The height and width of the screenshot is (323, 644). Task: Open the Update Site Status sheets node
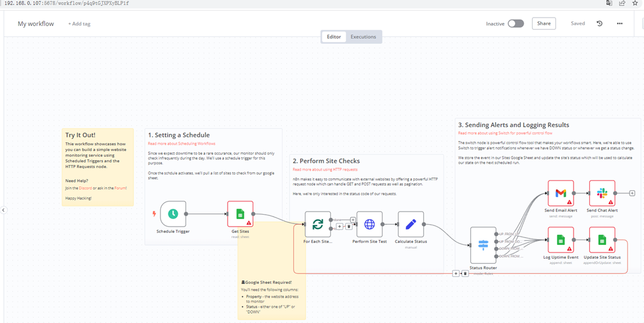(x=602, y=240)
